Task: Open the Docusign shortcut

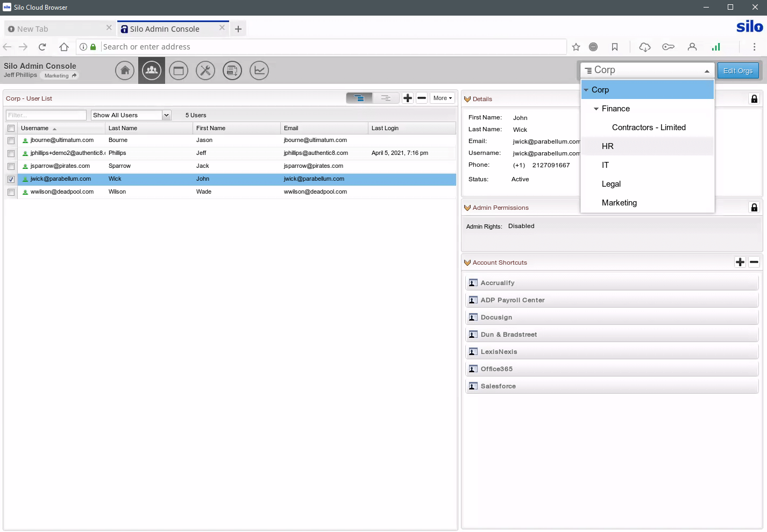Action: (612, 317)
